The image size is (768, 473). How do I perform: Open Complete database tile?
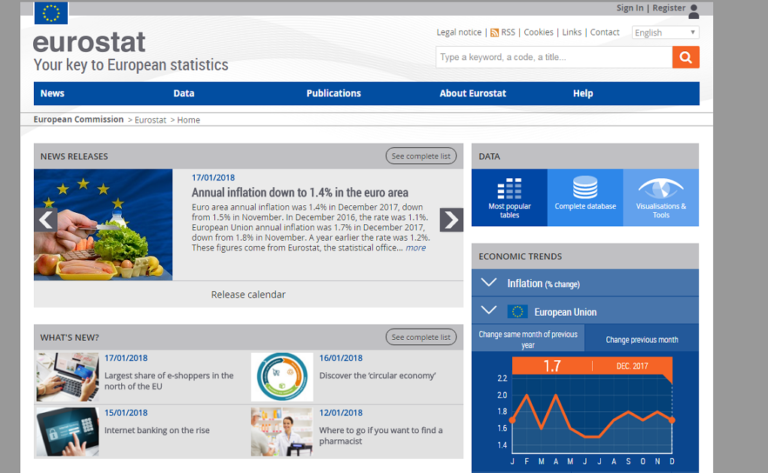pyautogui.click(x=585, y=197)
